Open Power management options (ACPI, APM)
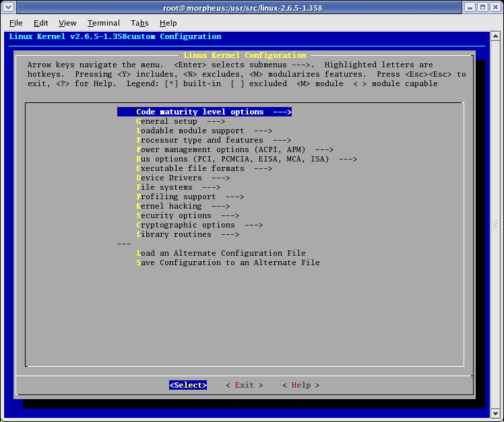The image size is (504, 422). 234,150
